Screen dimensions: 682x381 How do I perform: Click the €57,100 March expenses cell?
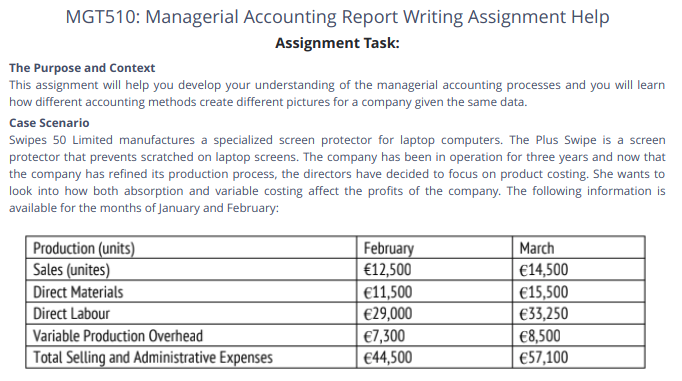[x=544, y=358]
